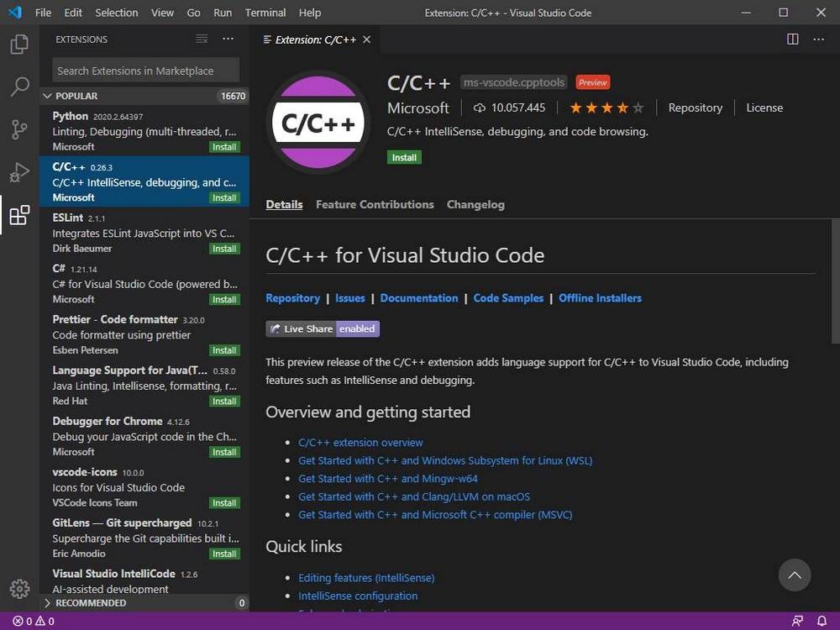Click the Manage gear icon
840x630 pixels.
[19, 589]
